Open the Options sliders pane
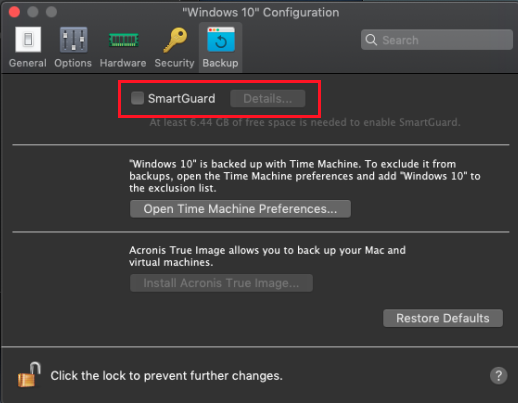518x403 pixels. (73, 47)
